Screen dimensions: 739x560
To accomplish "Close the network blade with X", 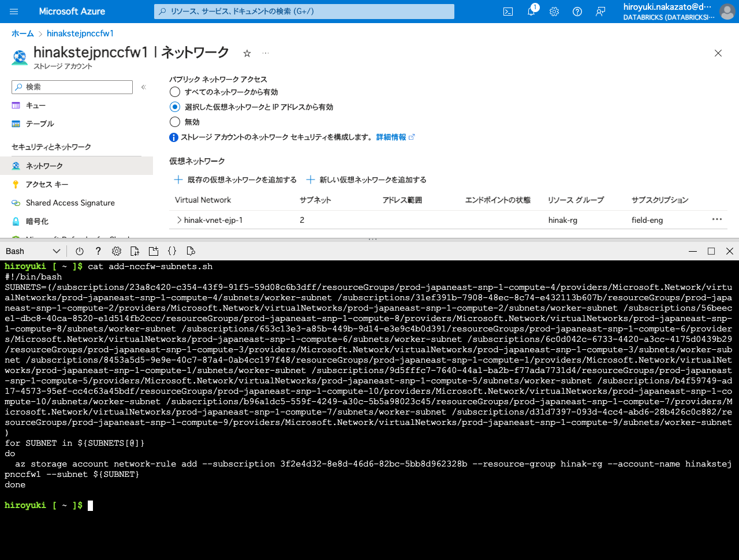I will point(718,53).
